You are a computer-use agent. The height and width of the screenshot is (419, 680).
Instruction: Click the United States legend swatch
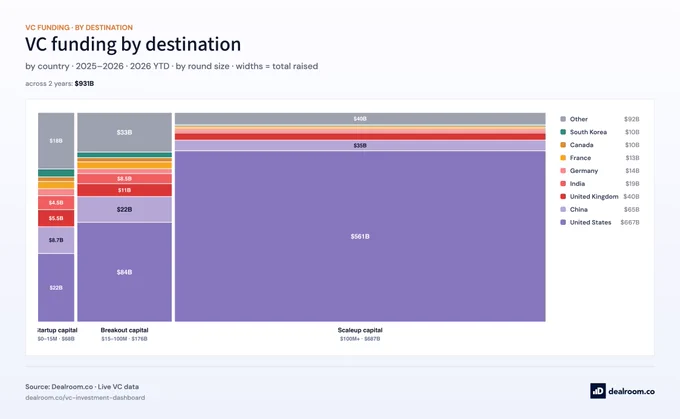click(x=563, y=222)
